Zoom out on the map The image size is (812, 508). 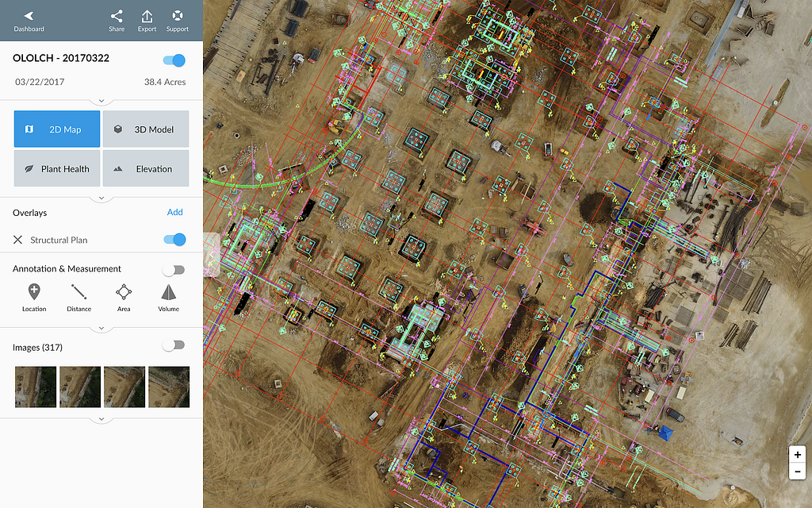point(797,471)
